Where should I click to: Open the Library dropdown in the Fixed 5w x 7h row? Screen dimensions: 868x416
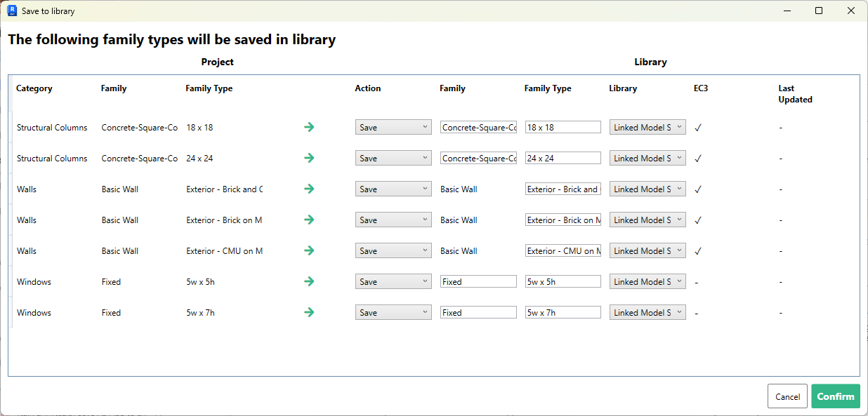647,312
